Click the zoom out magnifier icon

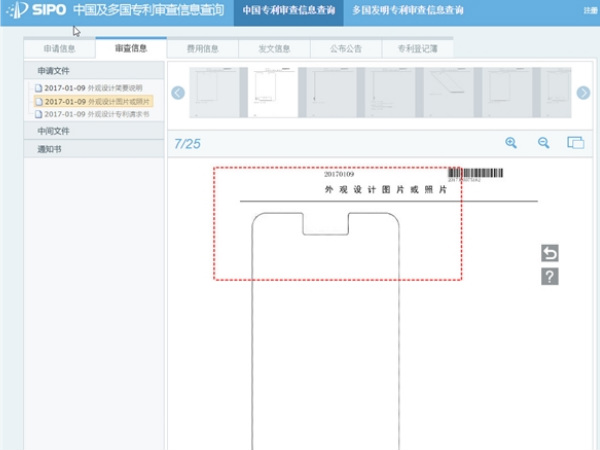tap(543, 143)
